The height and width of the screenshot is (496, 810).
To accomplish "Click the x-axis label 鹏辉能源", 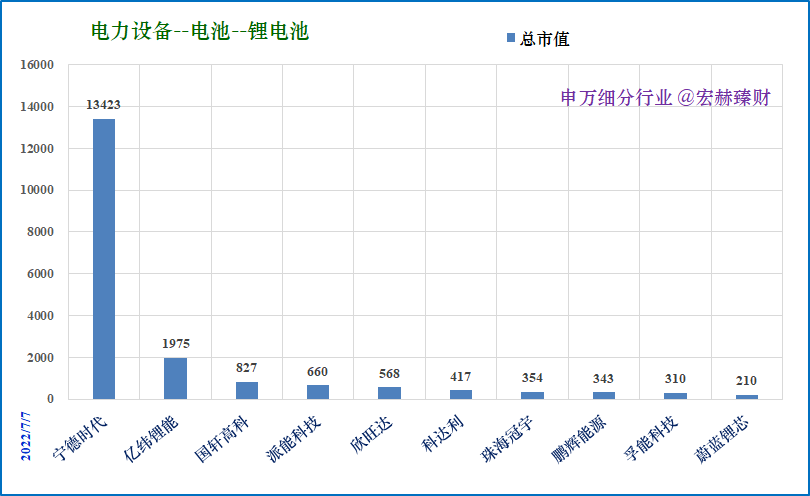I will pos(579,439).
